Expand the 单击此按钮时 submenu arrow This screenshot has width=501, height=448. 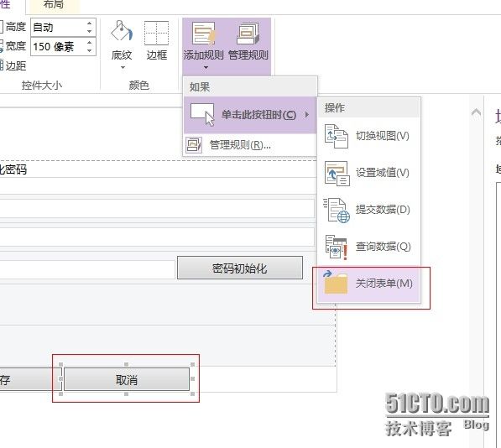(307, 115)
